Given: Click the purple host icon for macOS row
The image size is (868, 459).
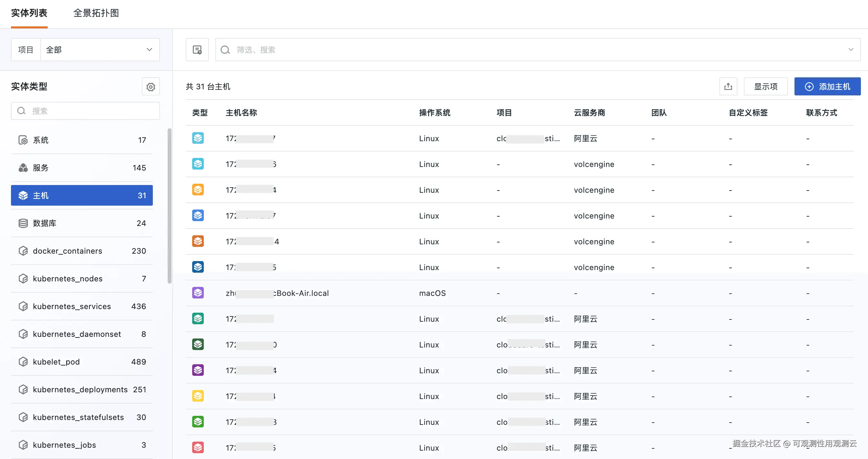Looking at the screenshot, I should 198,293.
